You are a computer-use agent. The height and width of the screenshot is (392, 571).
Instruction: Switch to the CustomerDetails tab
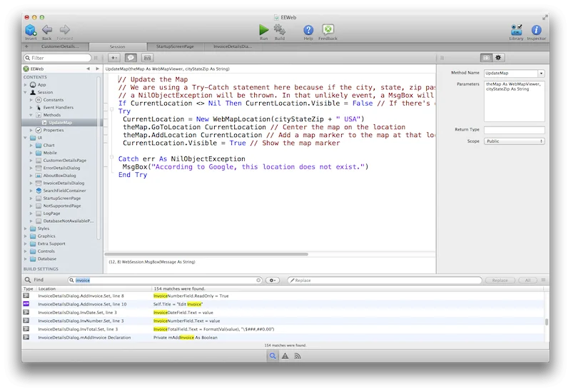point(60,46)
